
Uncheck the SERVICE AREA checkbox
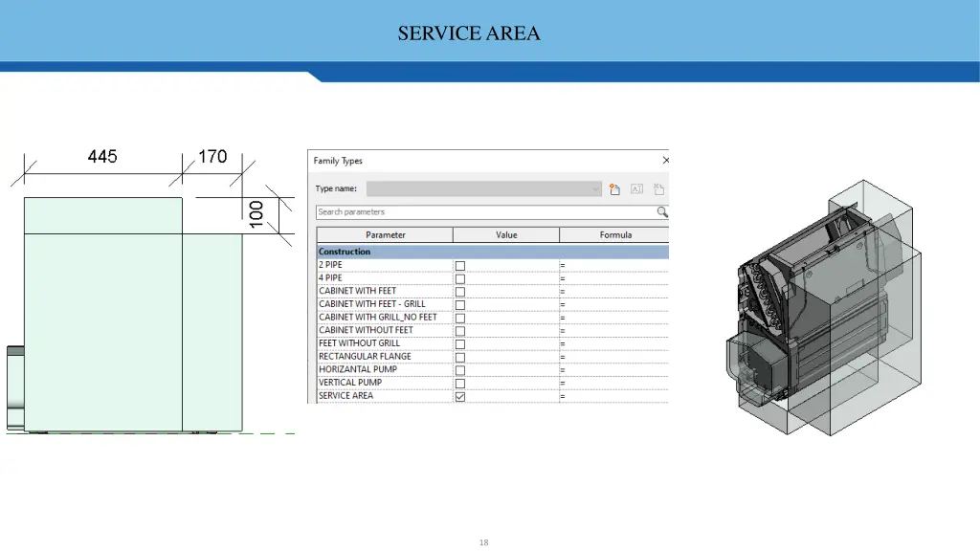[x=460, y=397]
